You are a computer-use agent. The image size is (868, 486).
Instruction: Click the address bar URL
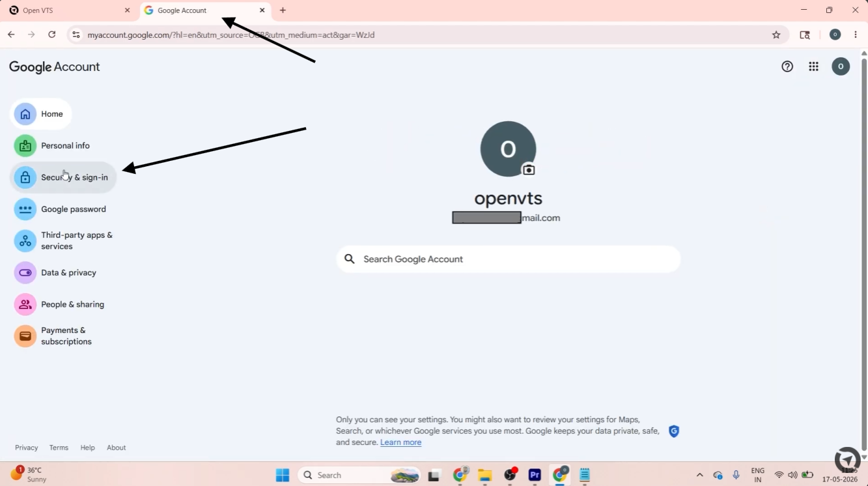coord(231,35)
